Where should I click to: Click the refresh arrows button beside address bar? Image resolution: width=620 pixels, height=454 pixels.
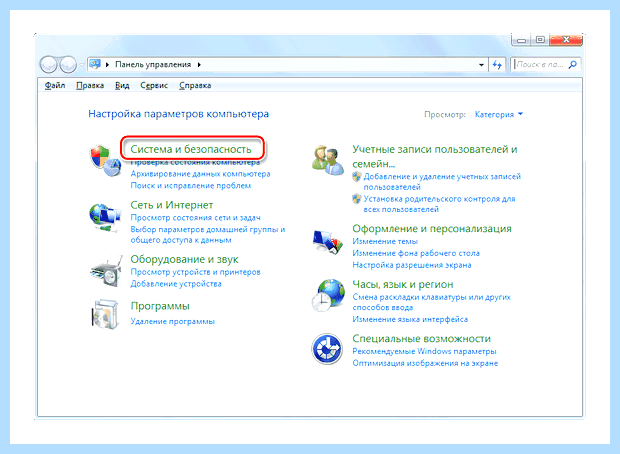click(497, 64)
